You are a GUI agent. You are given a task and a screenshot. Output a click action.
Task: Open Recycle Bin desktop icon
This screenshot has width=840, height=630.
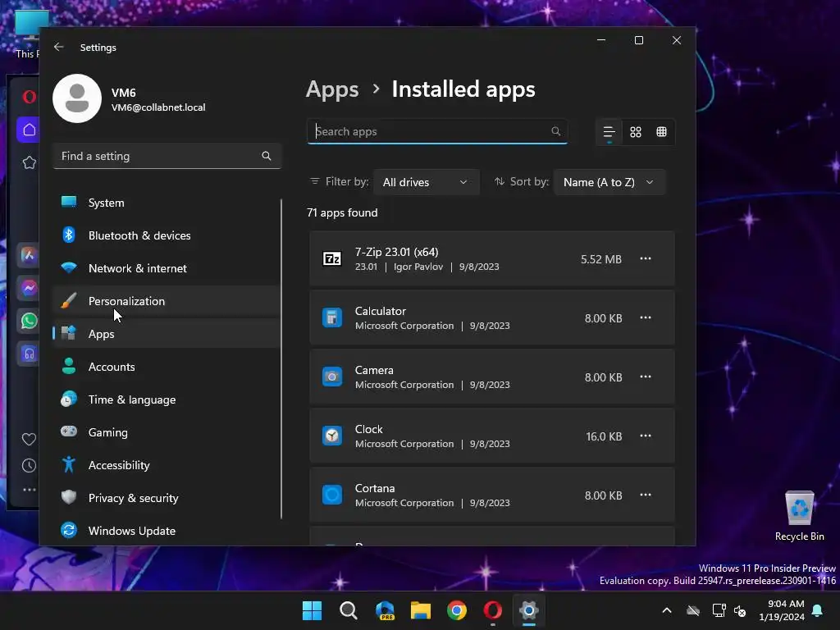(799, 516)
